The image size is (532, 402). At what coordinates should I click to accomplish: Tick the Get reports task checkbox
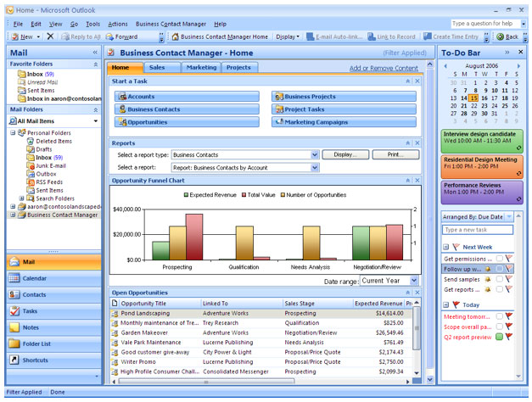pos(500,289)
